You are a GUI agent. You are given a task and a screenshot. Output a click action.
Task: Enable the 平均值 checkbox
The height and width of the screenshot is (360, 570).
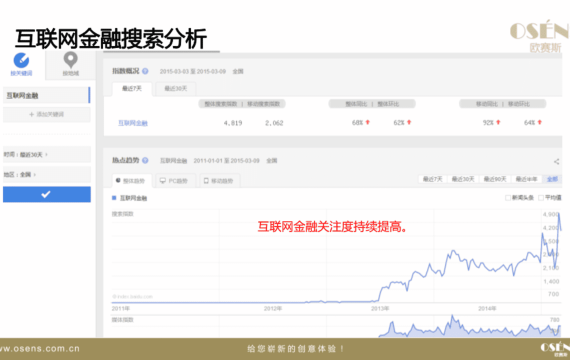point(541,198)
